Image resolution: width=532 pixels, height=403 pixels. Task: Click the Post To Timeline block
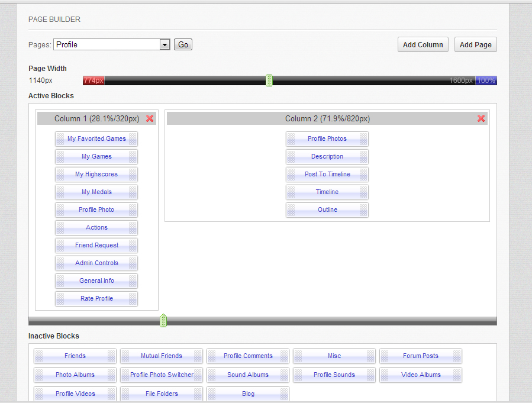pos(327,174)
